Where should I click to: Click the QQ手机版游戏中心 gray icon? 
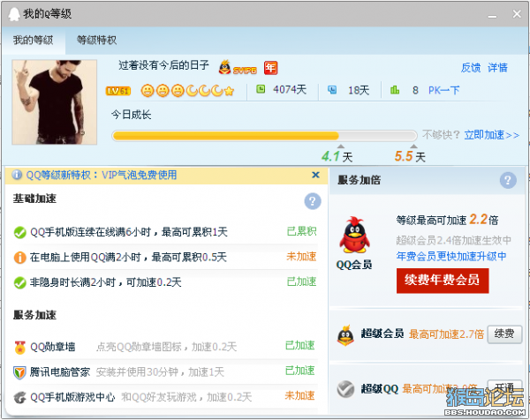[x=20, y=397]
